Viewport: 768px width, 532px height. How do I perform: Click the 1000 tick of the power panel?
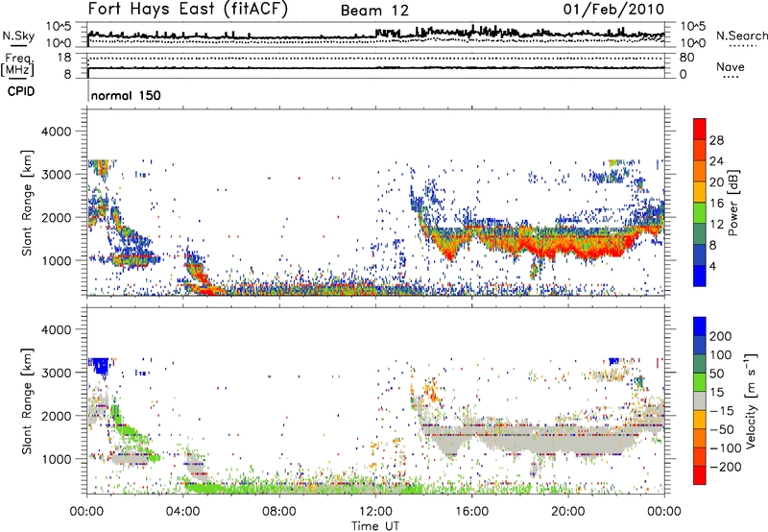[56, 260]
